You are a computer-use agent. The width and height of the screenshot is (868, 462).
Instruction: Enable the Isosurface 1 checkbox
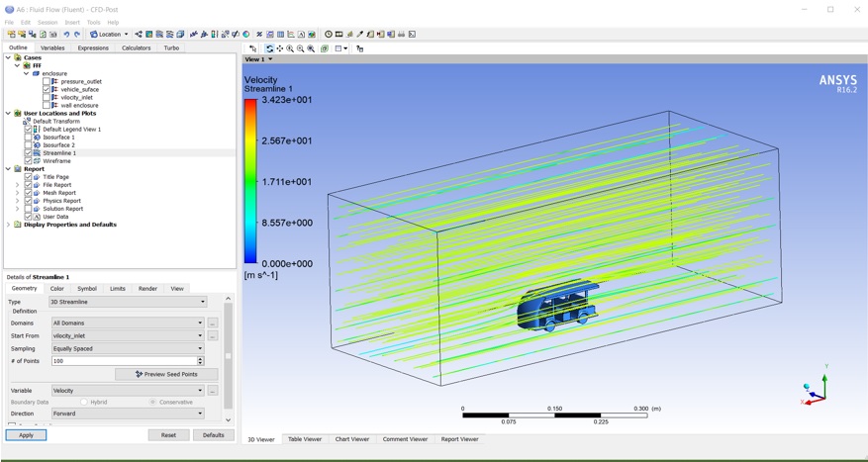pos(29,138)
